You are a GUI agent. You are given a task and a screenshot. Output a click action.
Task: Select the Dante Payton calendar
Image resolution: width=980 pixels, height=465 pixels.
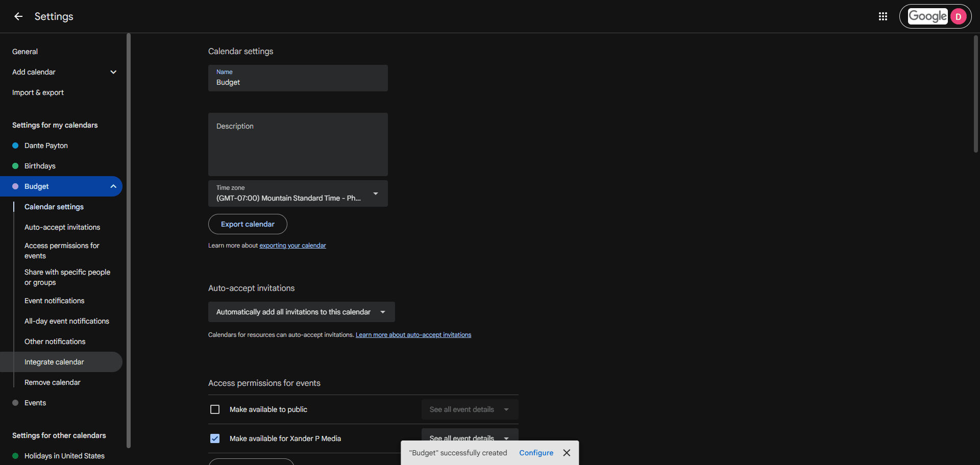(x=46, y=145)
